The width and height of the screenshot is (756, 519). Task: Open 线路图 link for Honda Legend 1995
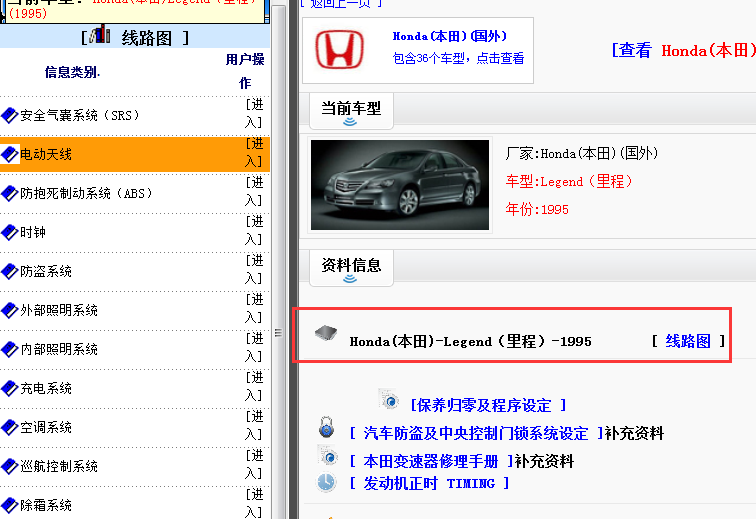688,341
